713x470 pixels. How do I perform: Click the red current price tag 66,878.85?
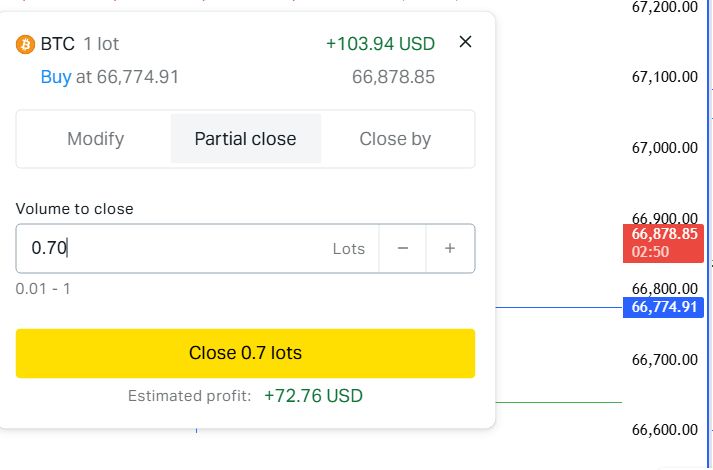point(664,242)
